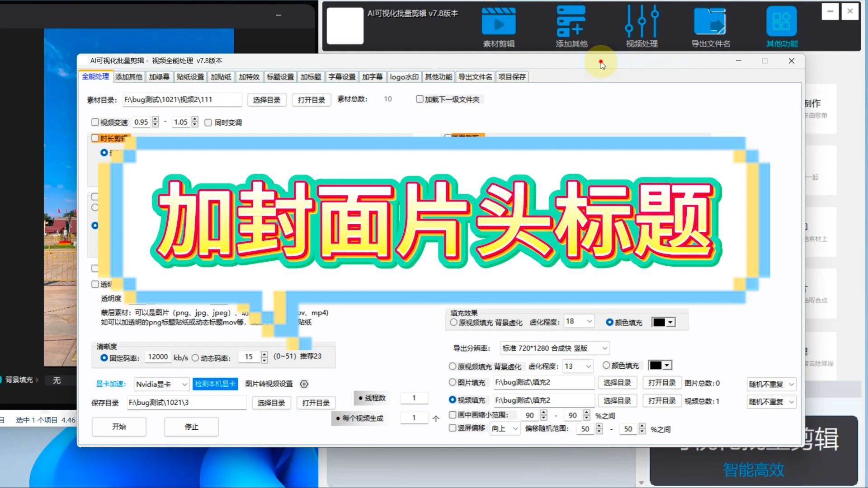Select the 动态码率 radio button

pos(195,357)
